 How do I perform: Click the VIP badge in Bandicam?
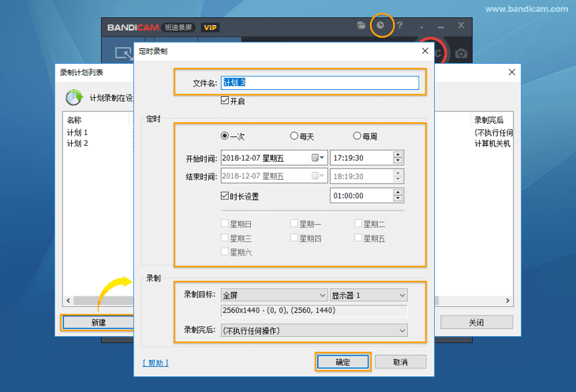click(x=210, y=28)
